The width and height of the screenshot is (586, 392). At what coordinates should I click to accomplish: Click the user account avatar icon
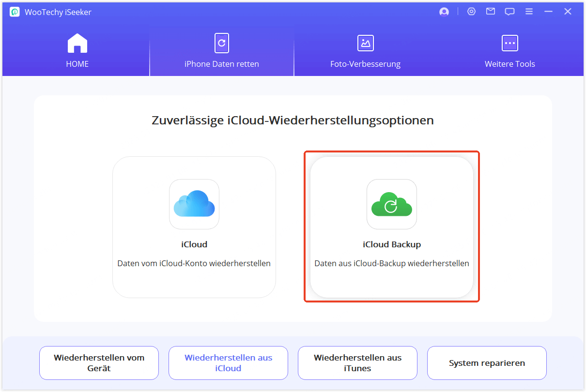(444, 11)
